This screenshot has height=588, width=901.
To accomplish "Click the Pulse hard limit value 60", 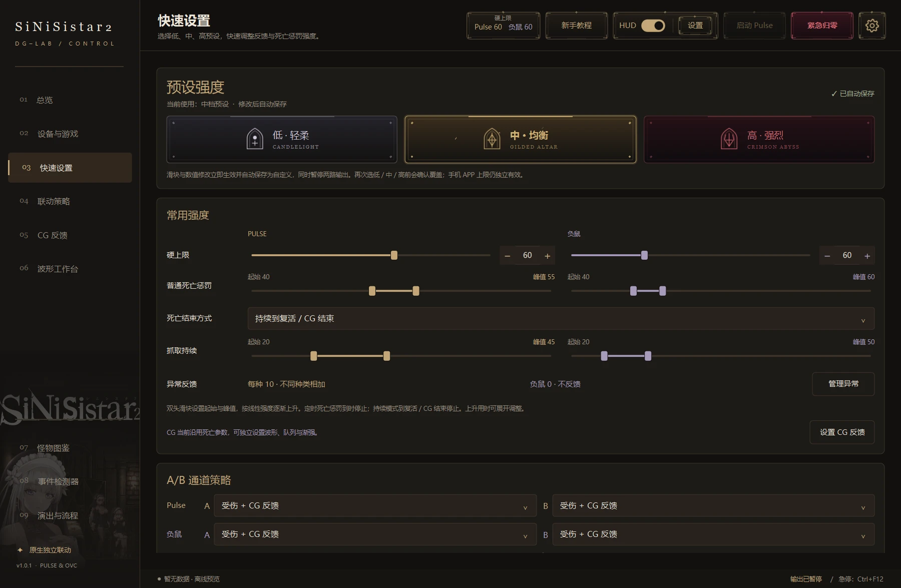I will click(528, 256).
